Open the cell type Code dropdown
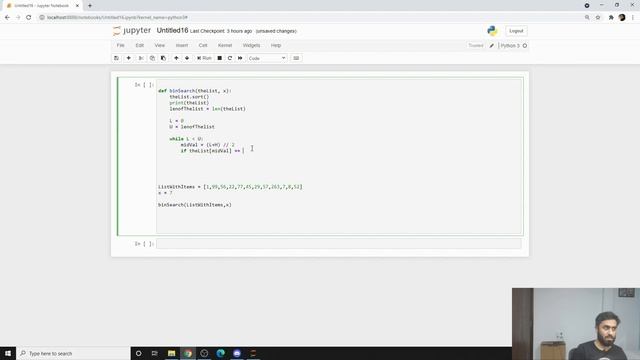This screenshot has width=640, height=360. [267, 58]
